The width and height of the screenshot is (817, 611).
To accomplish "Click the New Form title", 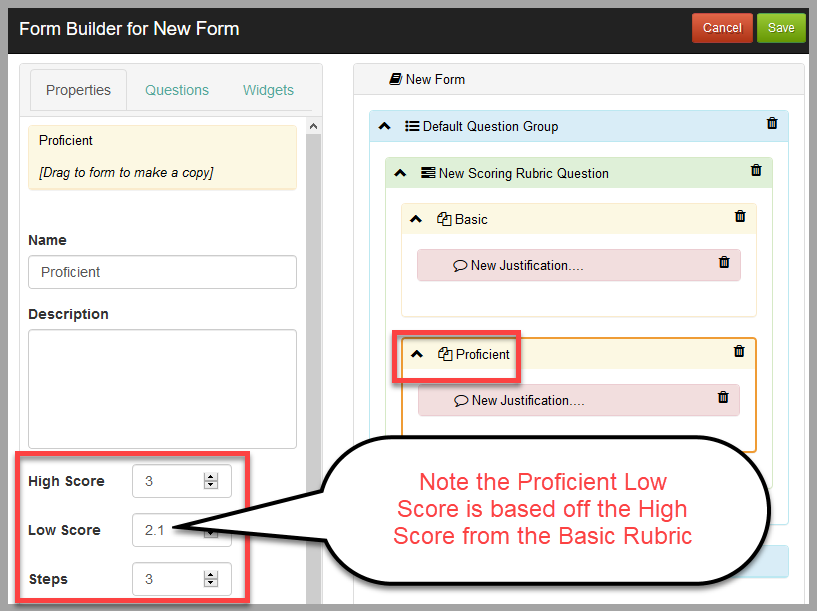I will pos(435,79).
